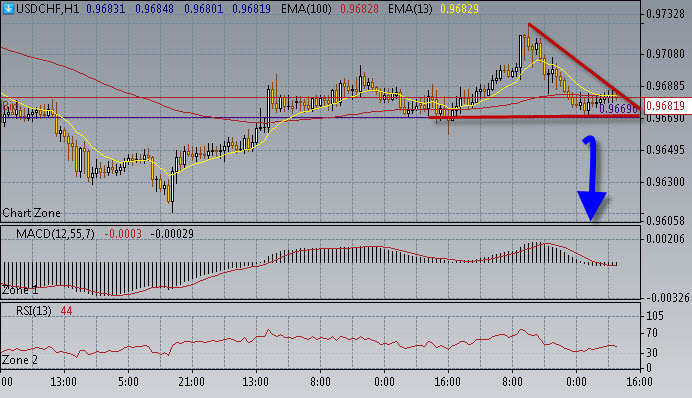Click the USDCHF,H1 symbol title
The height and width of the screenshot is (398, 692).
pyautogui.click(x=48, y=9)
